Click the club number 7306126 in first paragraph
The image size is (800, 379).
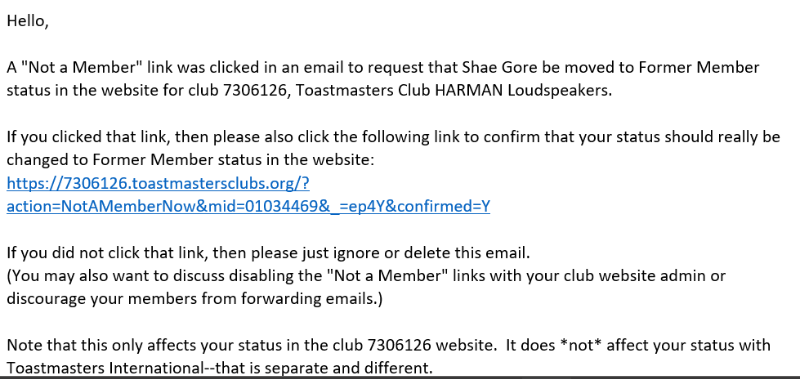(256, 90)
